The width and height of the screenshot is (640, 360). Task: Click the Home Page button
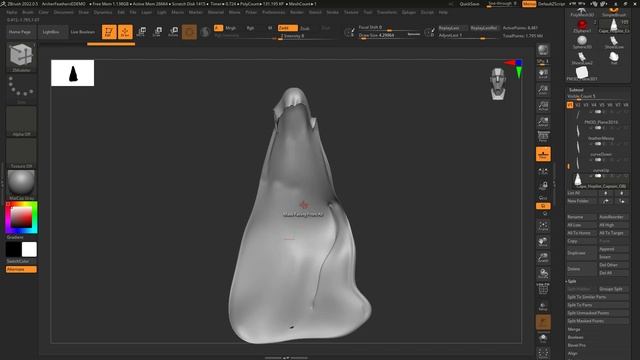click(x=20, y=32)
